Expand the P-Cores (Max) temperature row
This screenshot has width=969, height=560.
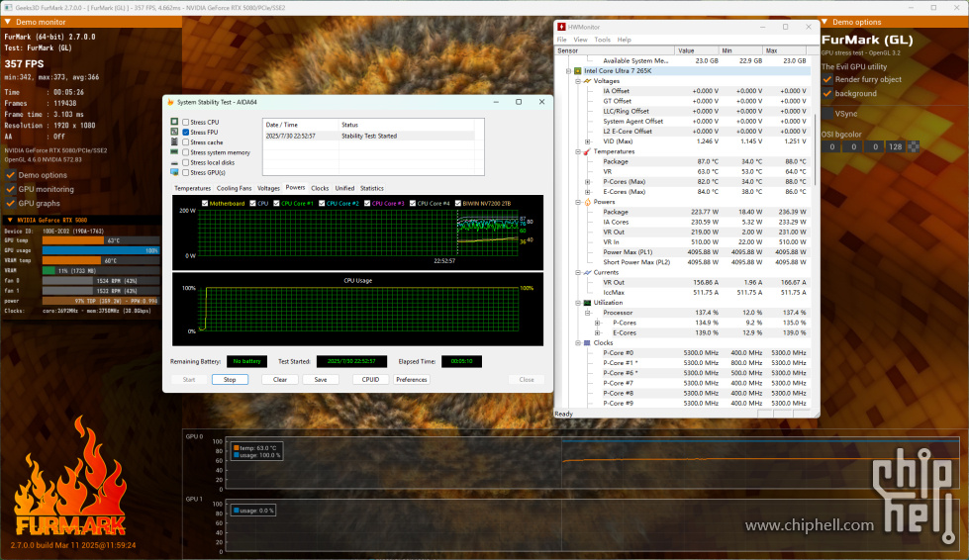click(x=588, y=181)
